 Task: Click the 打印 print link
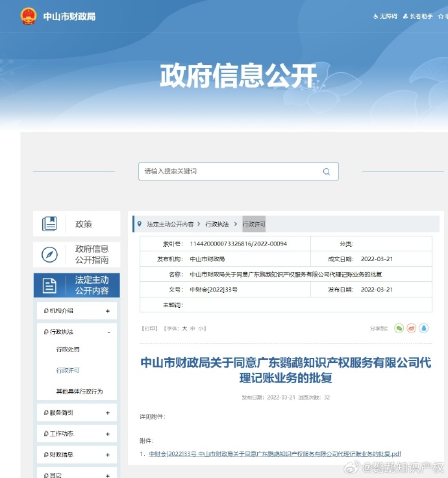[x=149, y=329]
